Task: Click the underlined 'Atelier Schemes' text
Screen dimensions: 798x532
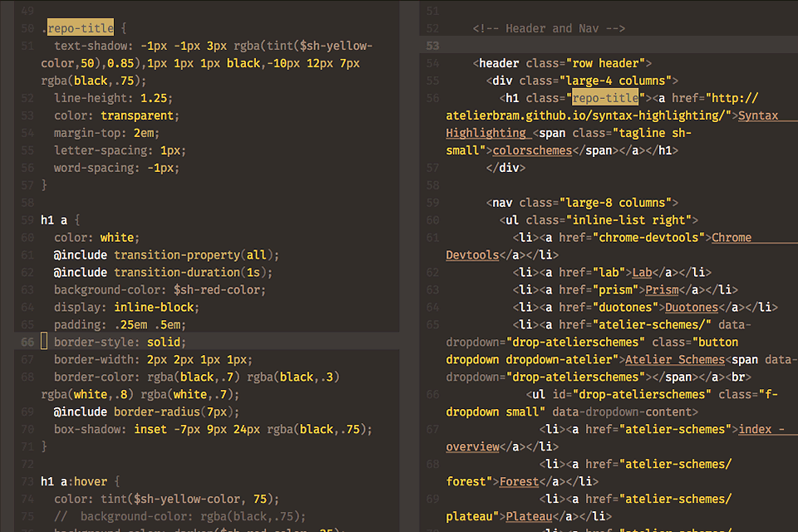Action: 675,359
